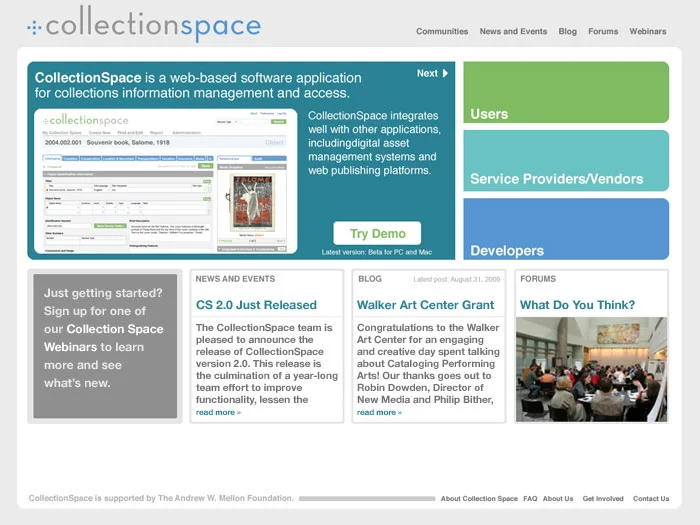Click the Andrew W. Mellon Foundation support text

161,498
